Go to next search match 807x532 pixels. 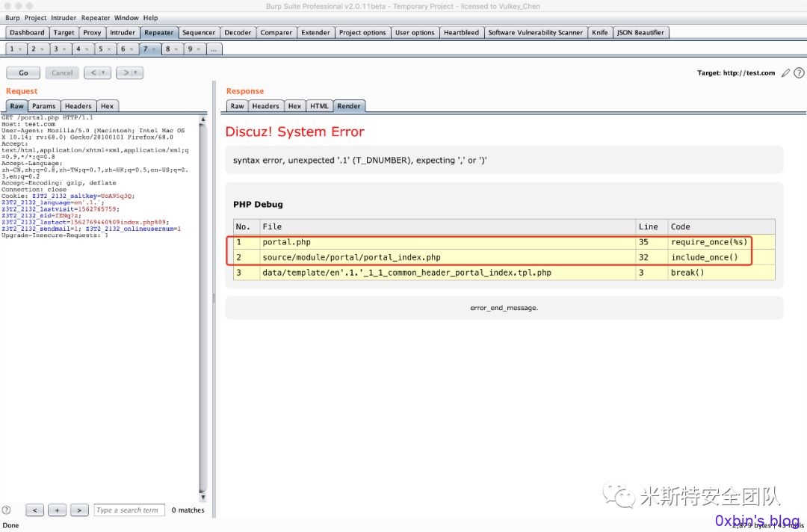point(79,510)
